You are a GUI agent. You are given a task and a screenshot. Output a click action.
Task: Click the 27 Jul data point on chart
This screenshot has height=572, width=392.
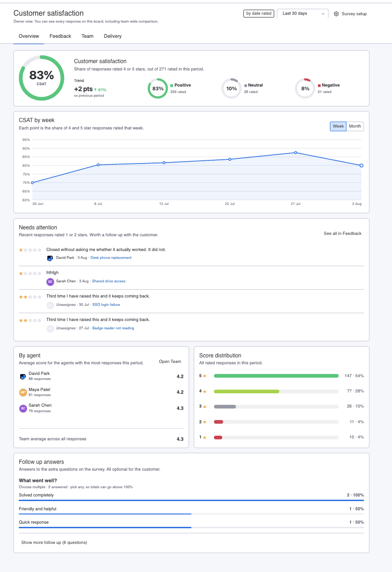click(x=295, y=152)
